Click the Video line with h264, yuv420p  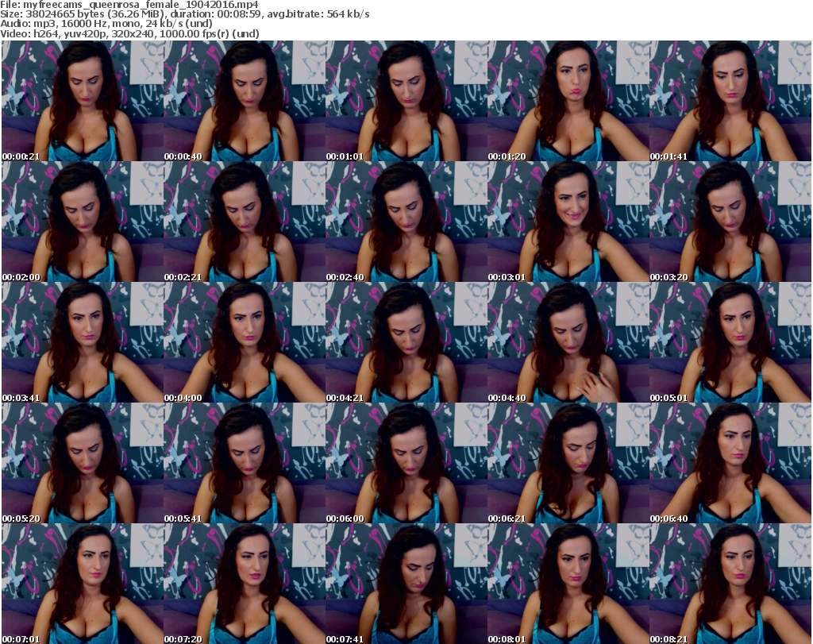(x=129, y=33)
